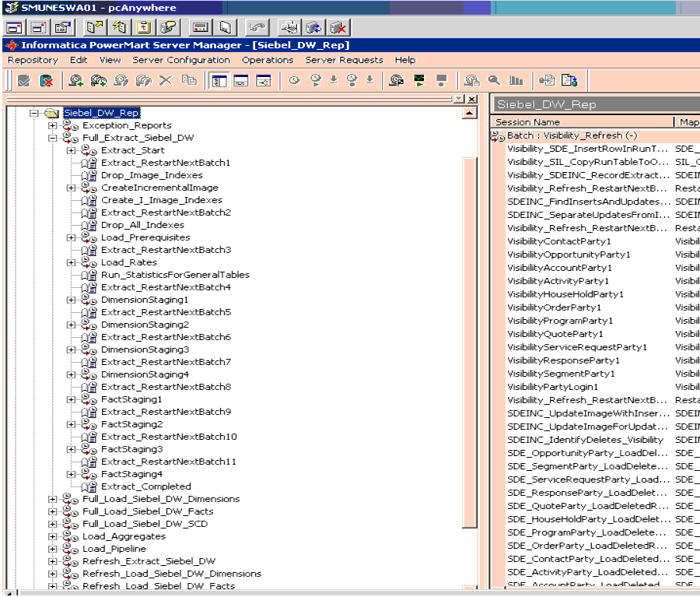
Task: Open the Operations menu
Action: 268,60
